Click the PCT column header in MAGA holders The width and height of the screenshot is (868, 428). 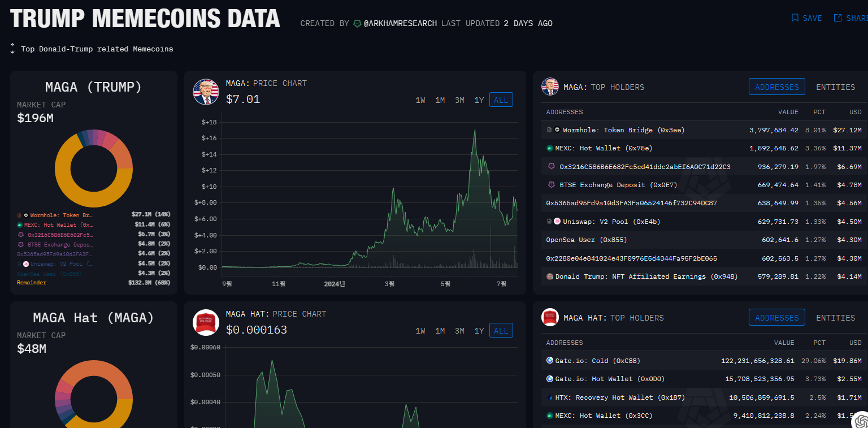(819, 112)
